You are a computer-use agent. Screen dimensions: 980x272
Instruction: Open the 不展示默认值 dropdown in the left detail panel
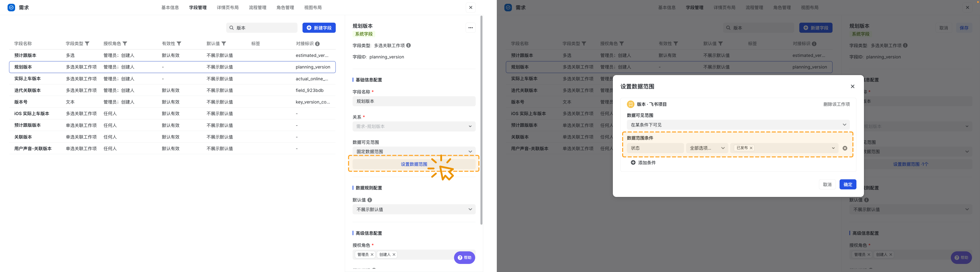coord(414,210)
